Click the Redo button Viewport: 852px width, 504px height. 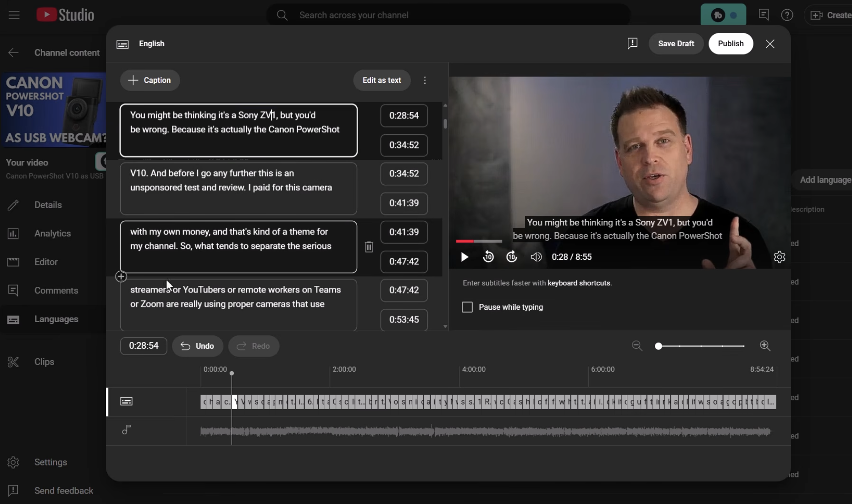[x=254, y=346]
